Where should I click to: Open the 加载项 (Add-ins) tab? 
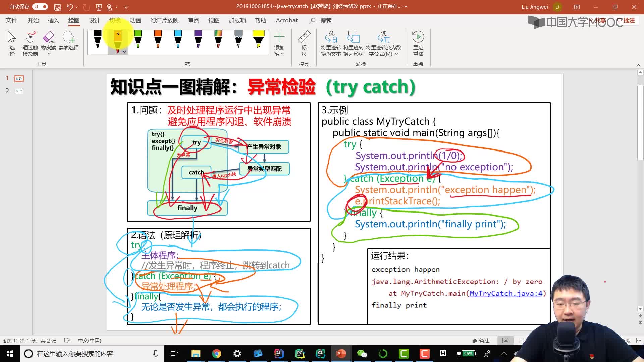coord(237,20)
